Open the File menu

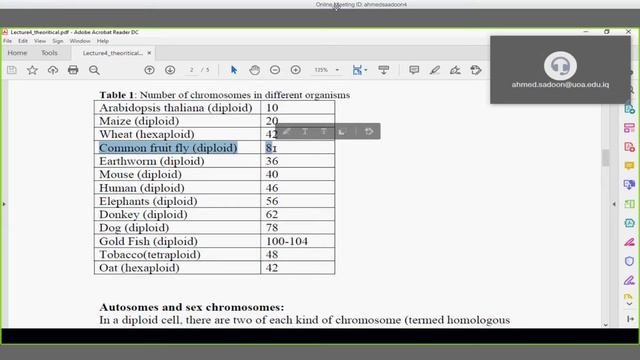(x=7, y=41)
